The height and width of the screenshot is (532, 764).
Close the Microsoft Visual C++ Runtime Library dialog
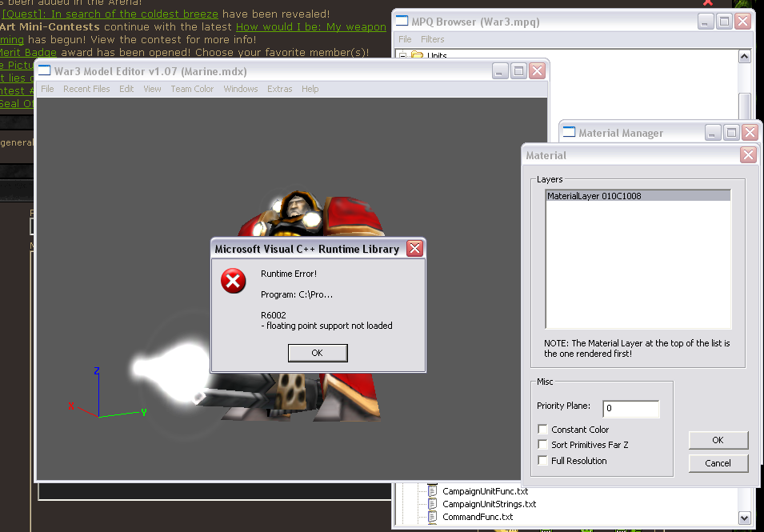click(x=414, y=249)
